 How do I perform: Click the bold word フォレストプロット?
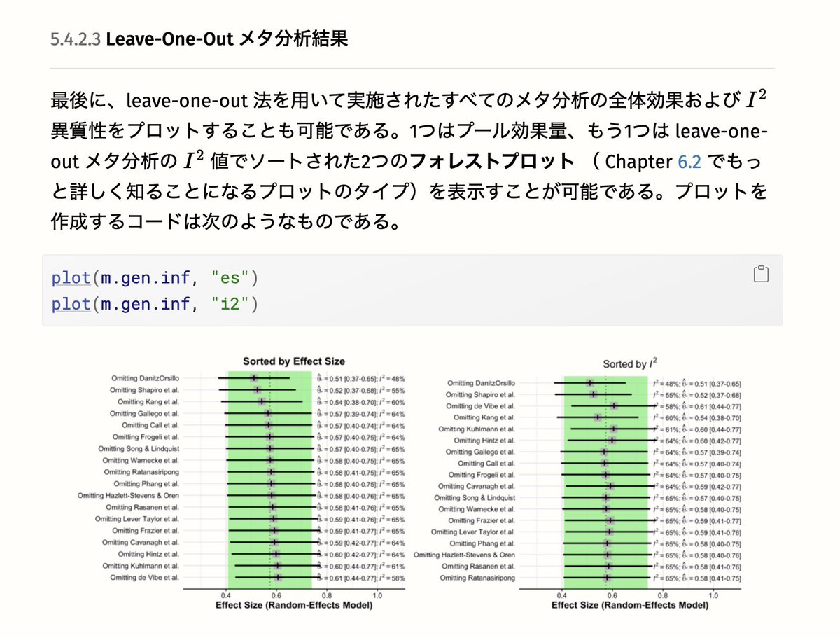(491, 162)
